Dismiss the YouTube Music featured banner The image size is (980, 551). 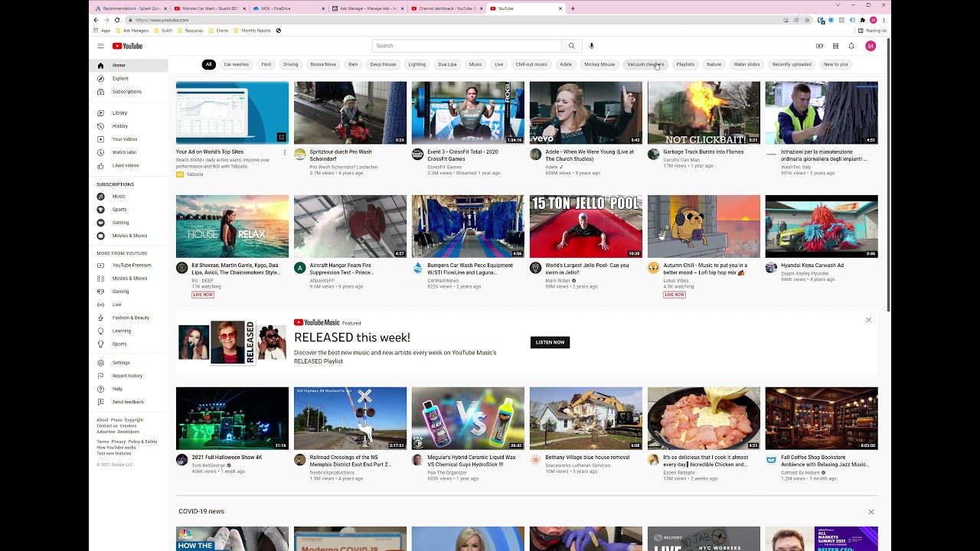tap(868, 320)
